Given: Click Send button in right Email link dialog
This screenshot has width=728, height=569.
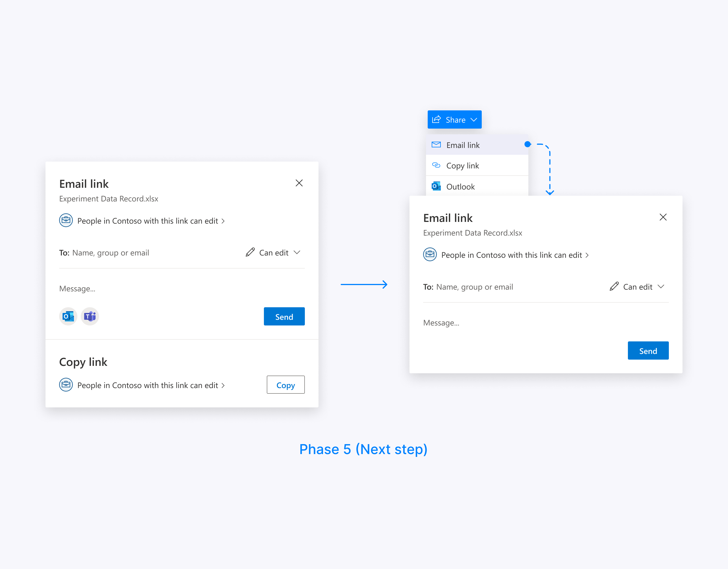Looking at the screenshot, I should (x=648, y=351).
